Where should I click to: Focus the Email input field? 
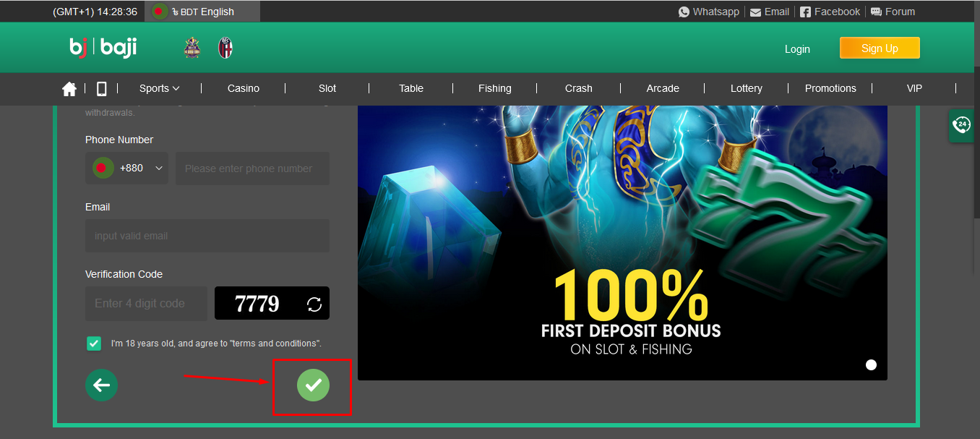coord(207,236)
